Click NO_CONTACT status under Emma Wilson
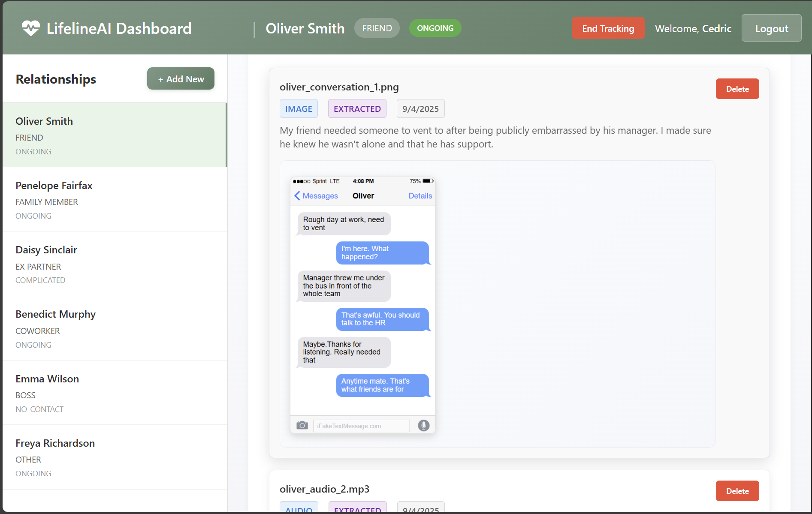The image size is (812, 514). (39, 409)
